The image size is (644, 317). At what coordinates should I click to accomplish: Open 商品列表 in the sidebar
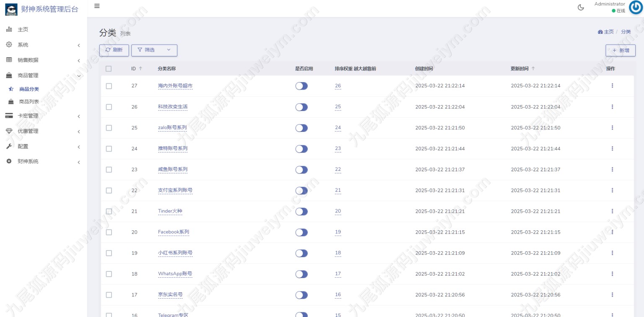(x=29, y=102)
